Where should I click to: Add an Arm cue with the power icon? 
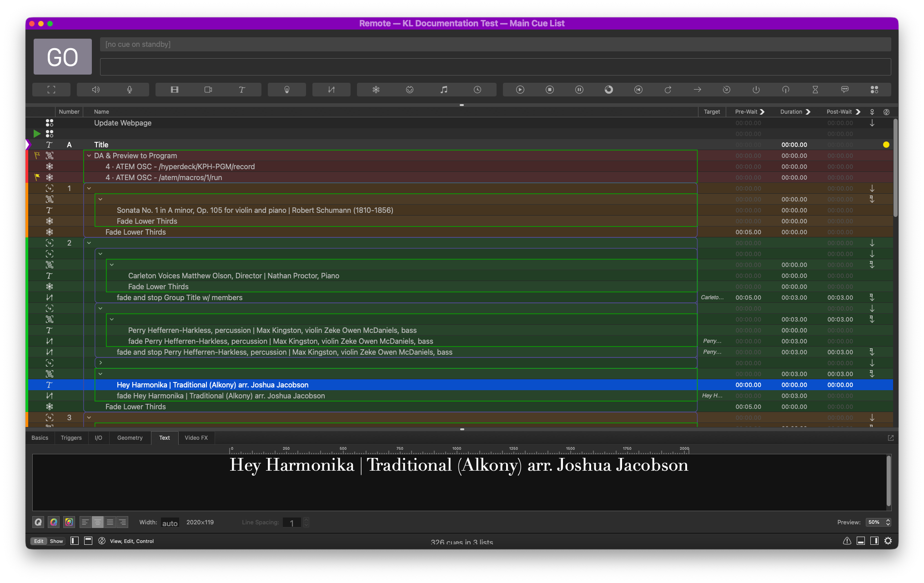756,90
